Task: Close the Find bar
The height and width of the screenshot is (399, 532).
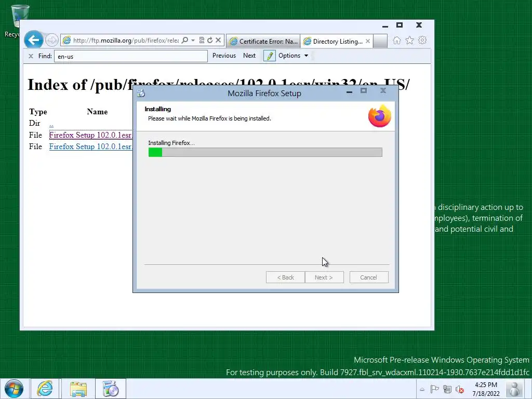Action: (x=31, y=56)
